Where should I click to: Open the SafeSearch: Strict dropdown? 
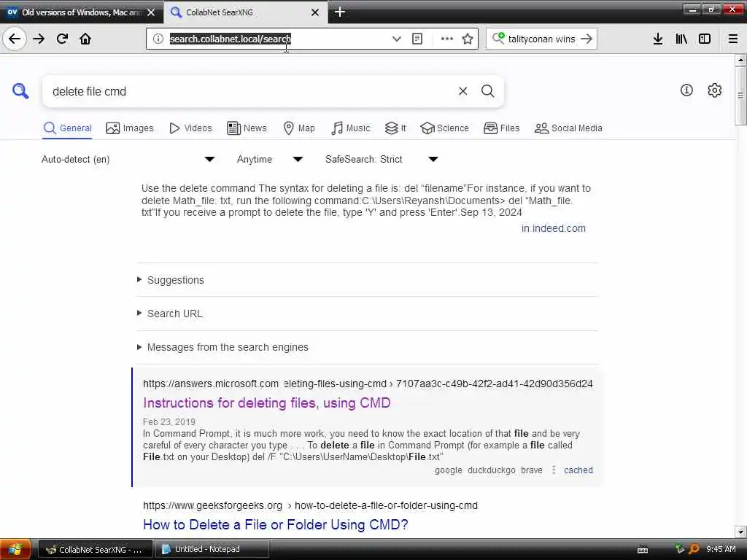[x=381, y=159]
